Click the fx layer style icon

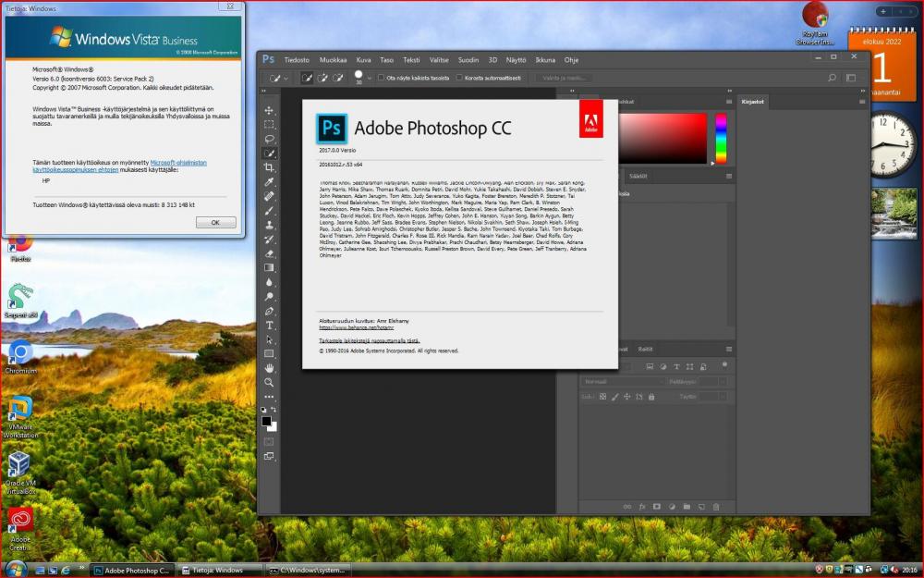[642, 507]
